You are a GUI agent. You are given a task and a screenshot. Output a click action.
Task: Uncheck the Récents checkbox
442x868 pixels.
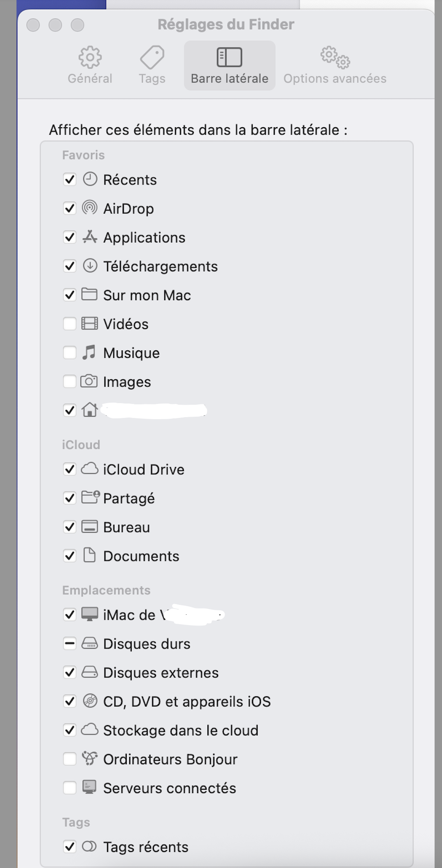(x=70, y=180)
